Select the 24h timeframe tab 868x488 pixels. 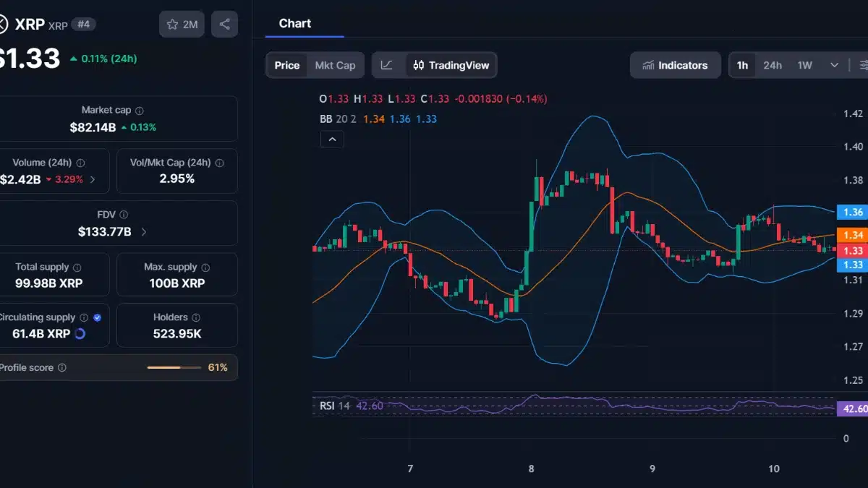pyautogui.click(x=773, y=65)
